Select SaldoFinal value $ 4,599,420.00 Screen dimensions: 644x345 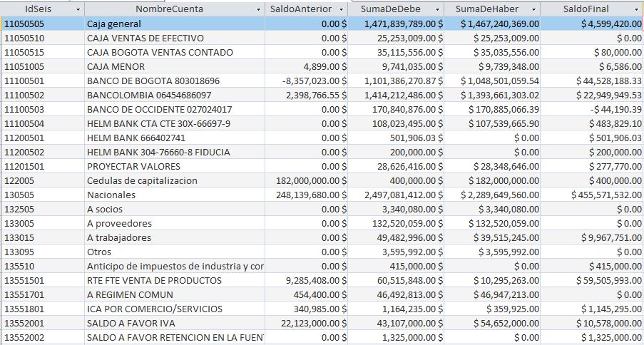(x=592, y=24)
